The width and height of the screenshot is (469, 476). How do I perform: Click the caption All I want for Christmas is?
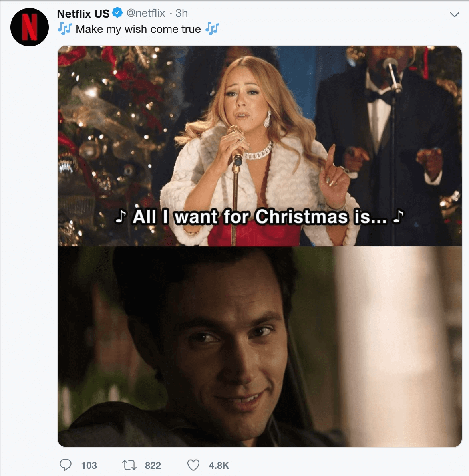260,217
